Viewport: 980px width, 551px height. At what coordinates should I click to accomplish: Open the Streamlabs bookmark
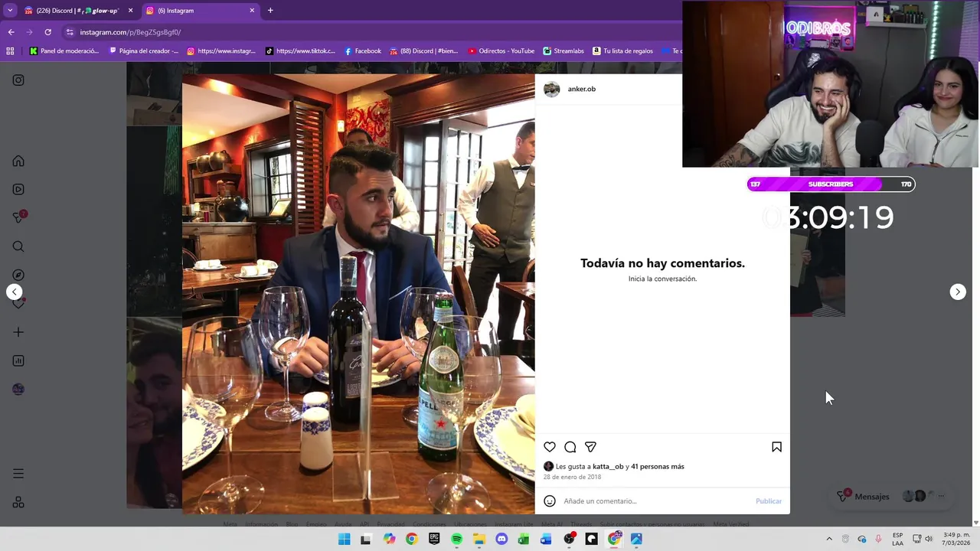tap(563, 51)
